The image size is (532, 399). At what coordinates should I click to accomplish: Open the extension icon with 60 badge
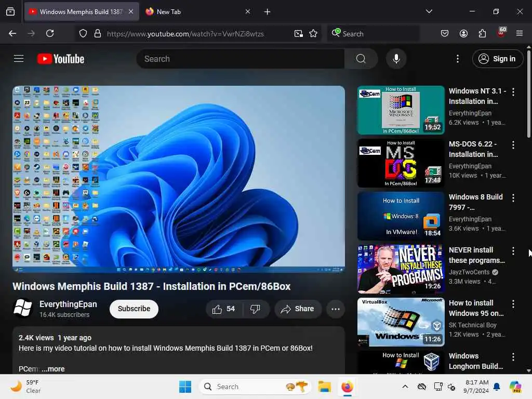[x=501, y=33]
